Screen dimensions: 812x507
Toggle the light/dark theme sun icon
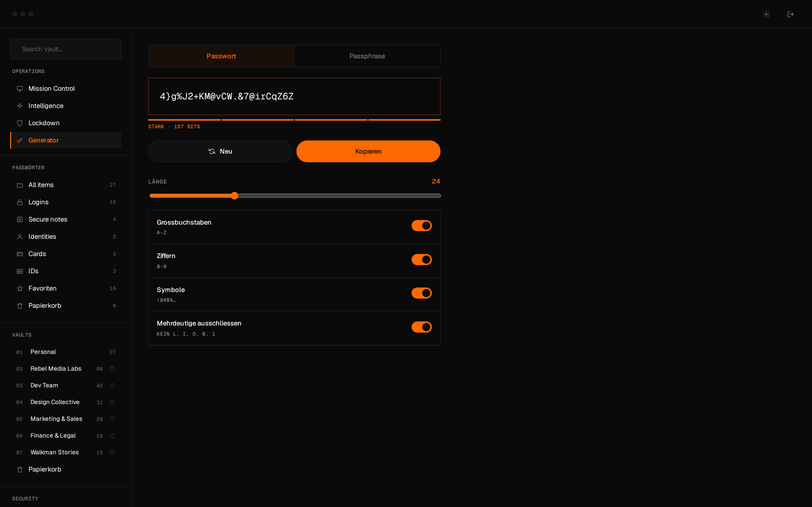tap(766, 14)
